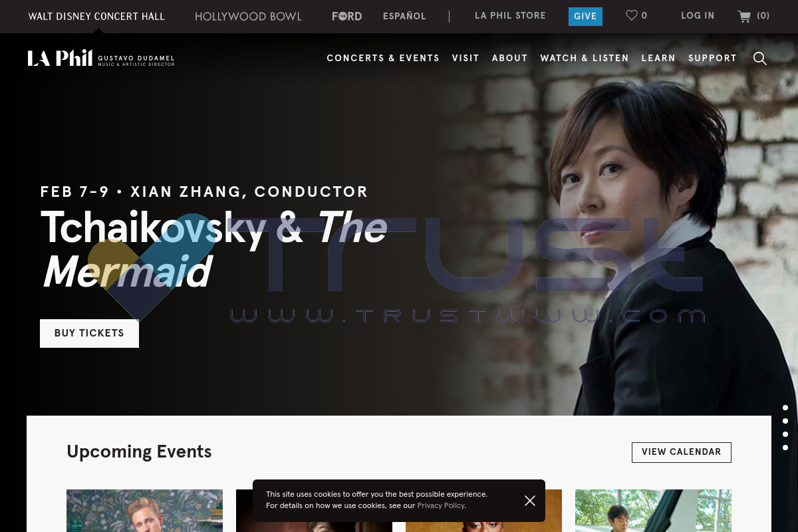Select the first carousel slide dot
This screenshot has width=798, height=532.
point(785,408)
